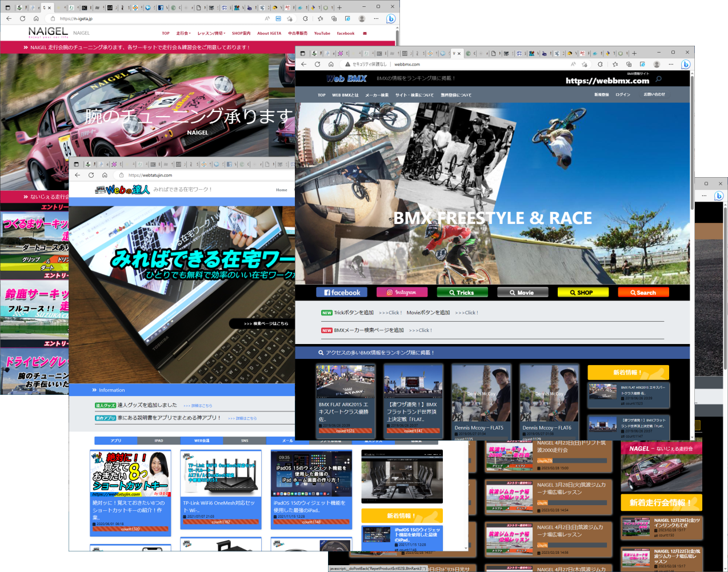Click the search magnifier on Web BMX header
The image size is (728, 572).
point(658,79)
